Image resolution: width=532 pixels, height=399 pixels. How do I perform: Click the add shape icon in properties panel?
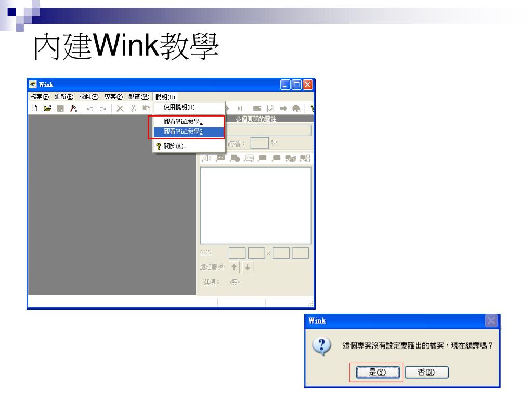point(235,158)
